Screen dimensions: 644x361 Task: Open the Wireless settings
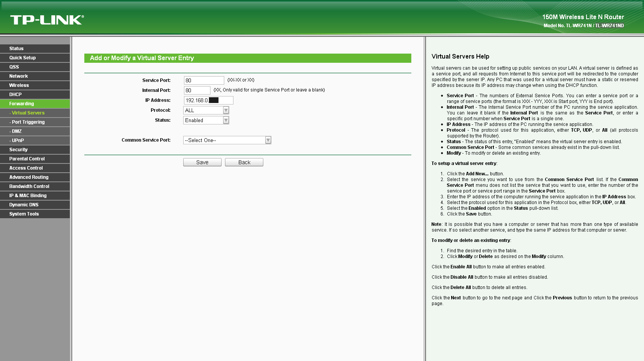pos(19,85)
